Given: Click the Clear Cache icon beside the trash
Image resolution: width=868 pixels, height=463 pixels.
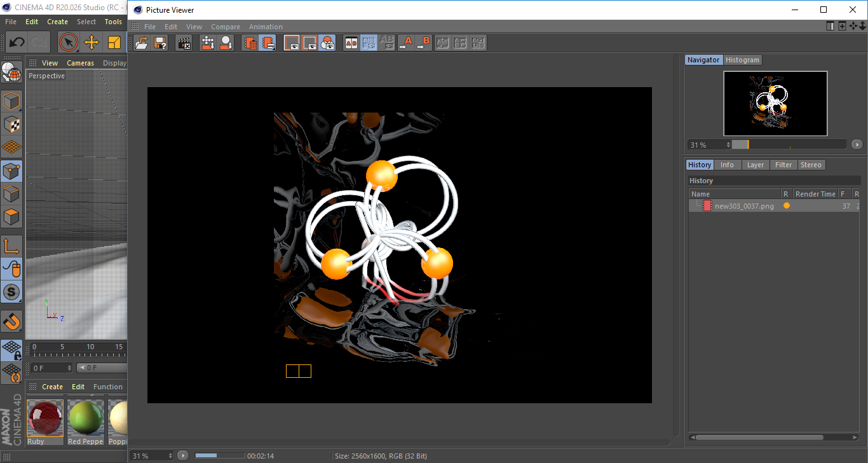Looking at the screenshot, I should click(x=268, y=43).
